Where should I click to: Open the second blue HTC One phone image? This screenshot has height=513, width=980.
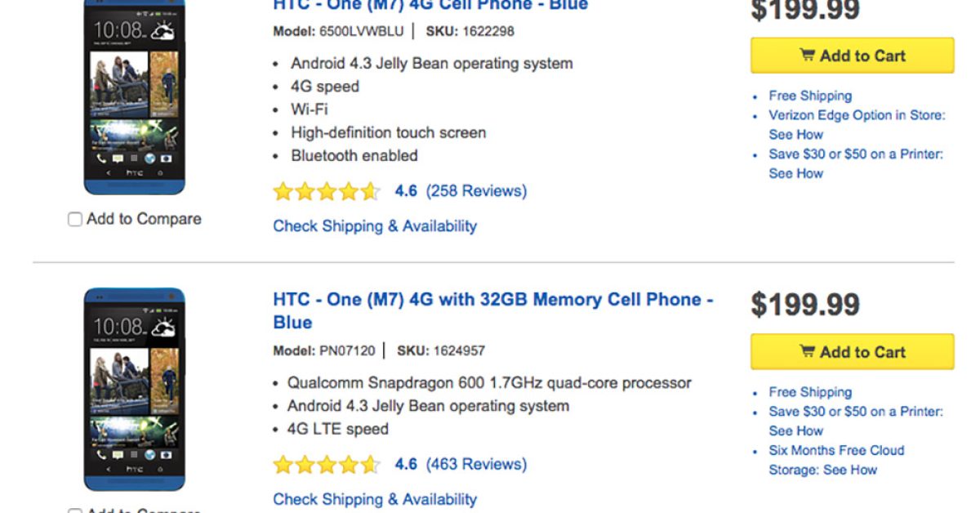[x=134, y=389]
